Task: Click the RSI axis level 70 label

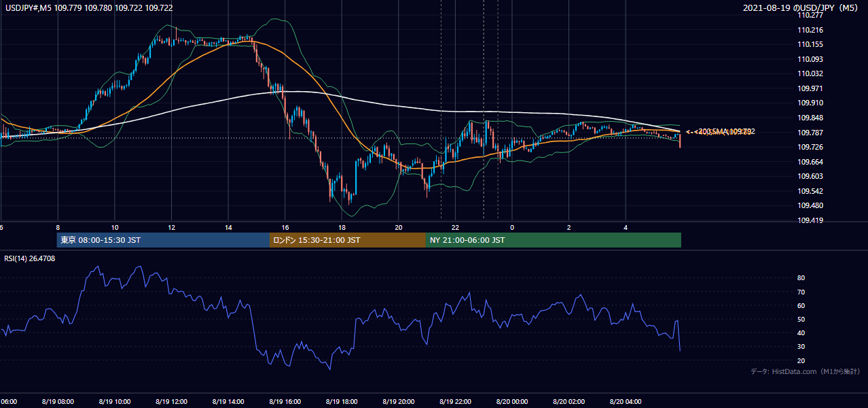Action: (801, 292)
